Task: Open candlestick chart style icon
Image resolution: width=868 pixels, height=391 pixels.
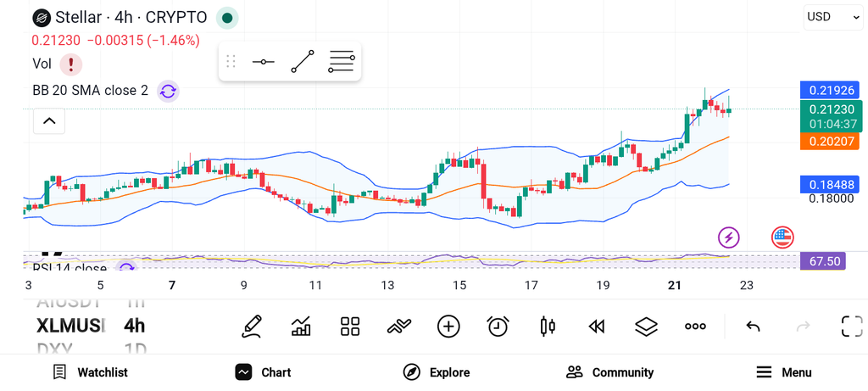Action: (548, 327)
